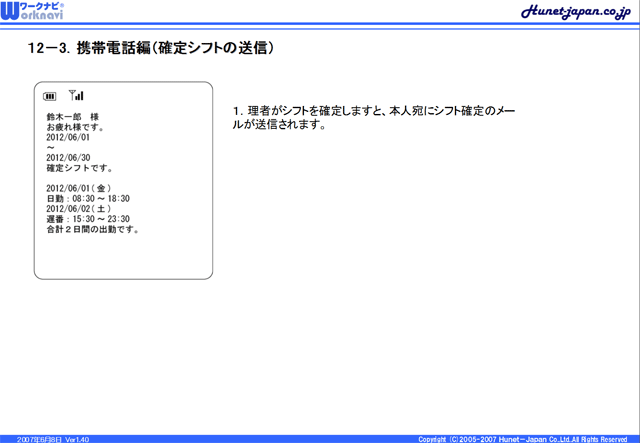Screen dimensions: 640x443
Task: Click the signal antenna icon on the phone
Action: point(76,96)
